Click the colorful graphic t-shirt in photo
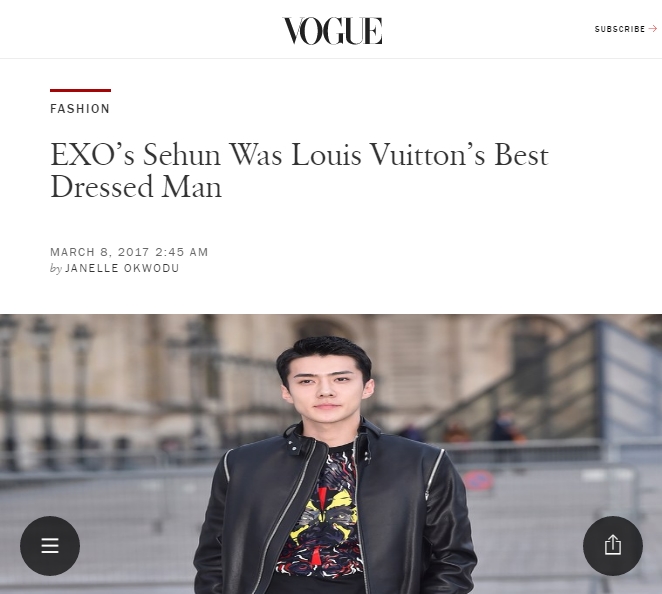 [x=322, y=513]
